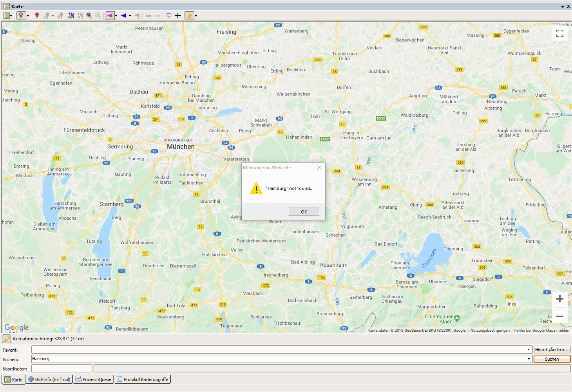This screenshot has height=392, width=572.
Task: Click the Karte panel pin dropdown arrow
Action: 563,7
